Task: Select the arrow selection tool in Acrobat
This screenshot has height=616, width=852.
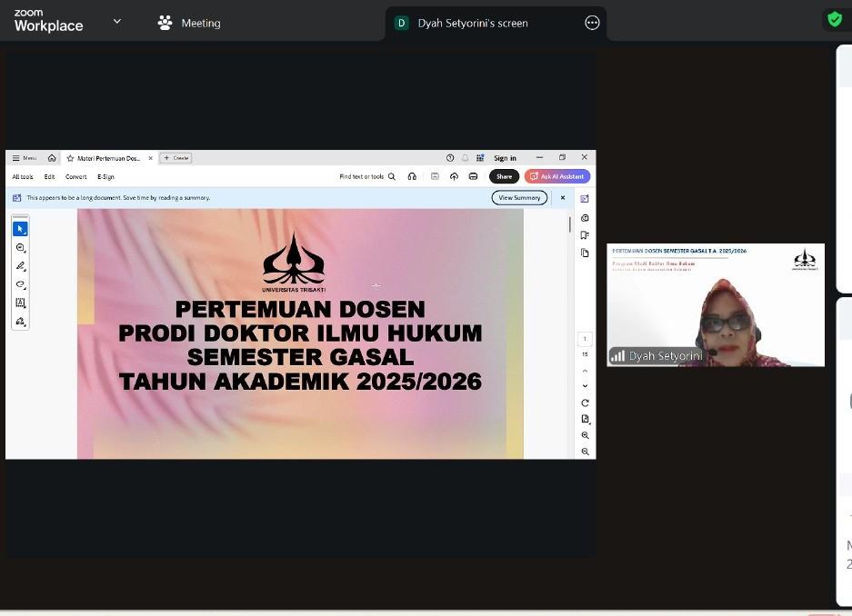Action: coord(20,229)
